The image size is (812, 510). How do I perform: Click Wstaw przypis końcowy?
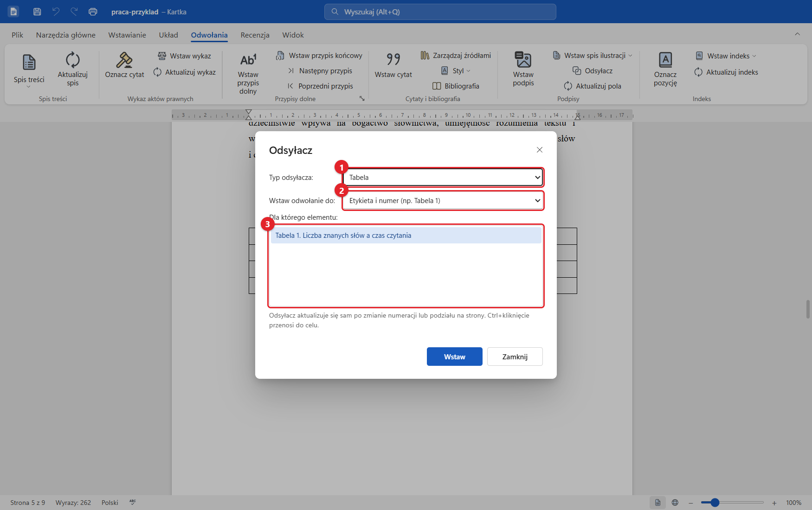coord(319,56)
